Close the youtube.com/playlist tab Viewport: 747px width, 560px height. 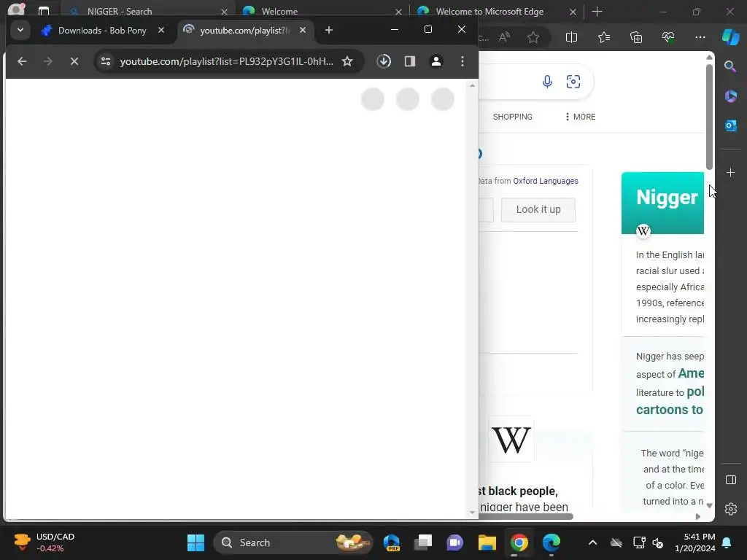[303, 30]
